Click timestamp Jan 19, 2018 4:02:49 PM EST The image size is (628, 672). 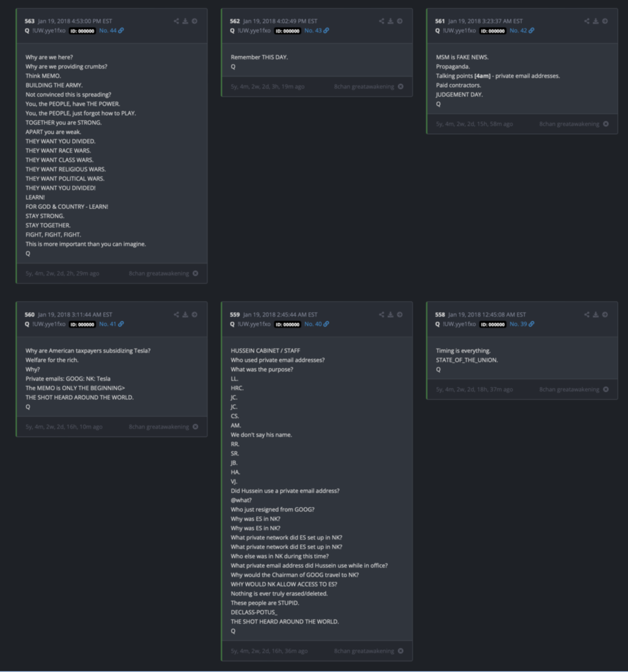(280, 21)
